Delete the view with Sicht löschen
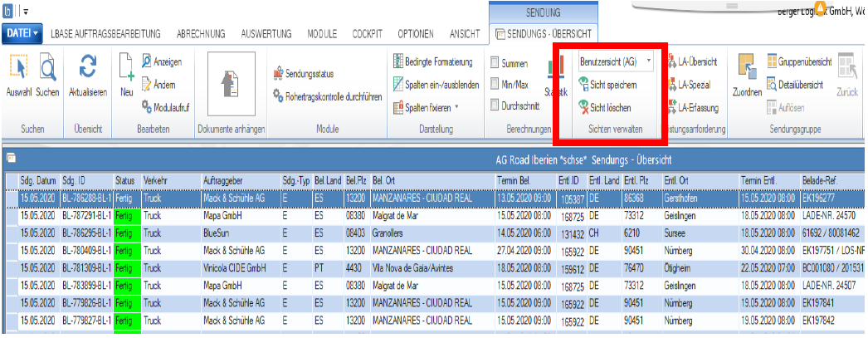 (x=604, y=108)
